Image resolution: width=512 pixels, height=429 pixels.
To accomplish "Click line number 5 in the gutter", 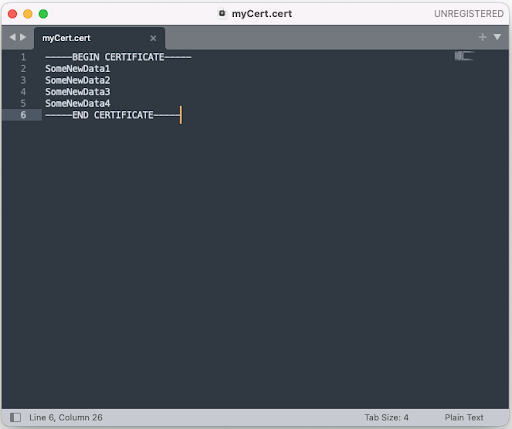I will (23, 103).
